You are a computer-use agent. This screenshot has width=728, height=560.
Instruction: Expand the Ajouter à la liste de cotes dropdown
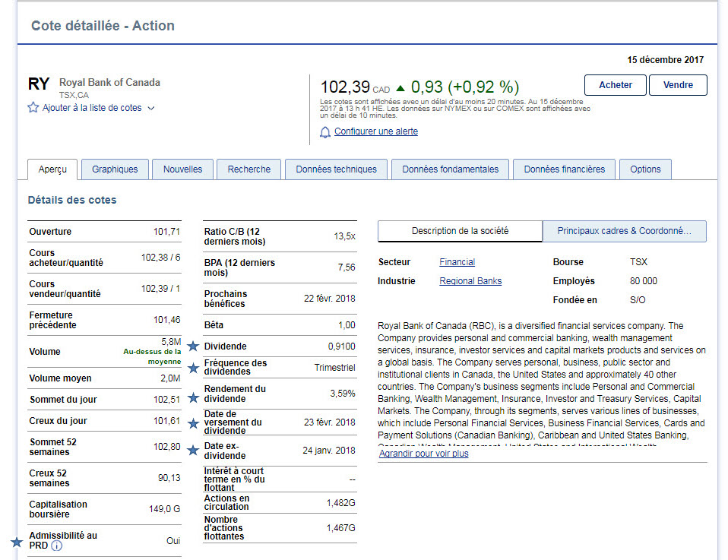click(x=150, y=108)
